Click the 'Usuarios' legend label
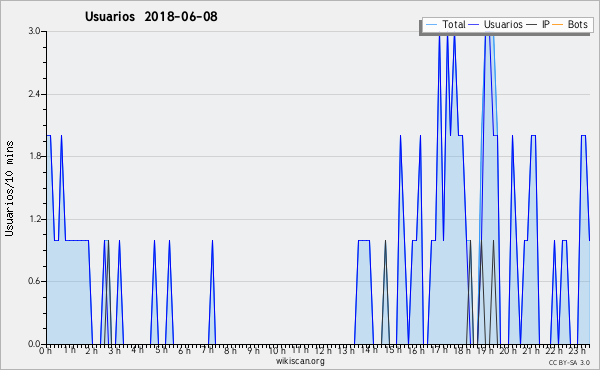Viewport: 600px width, 370px height. (x=503, y=24)
